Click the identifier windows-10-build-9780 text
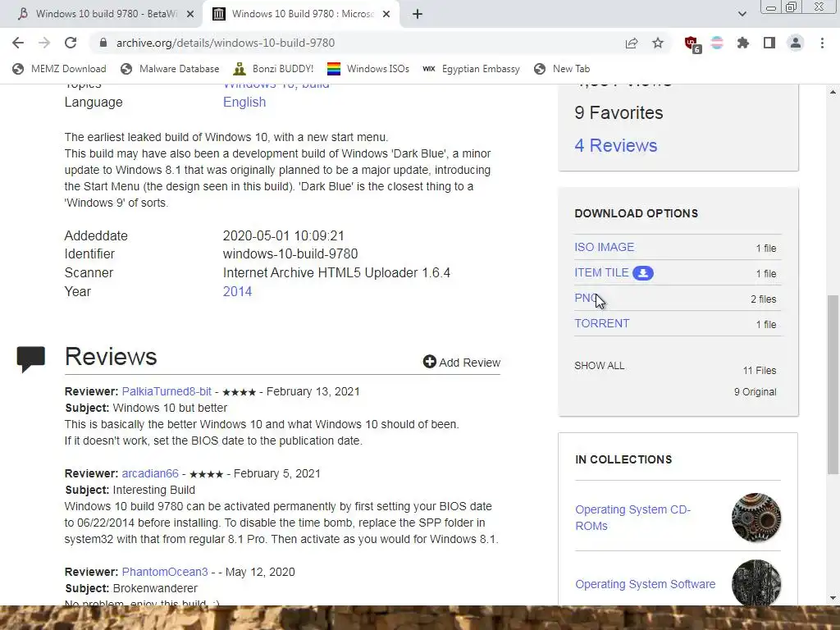The image size is (840, 630). coord(290,254)
